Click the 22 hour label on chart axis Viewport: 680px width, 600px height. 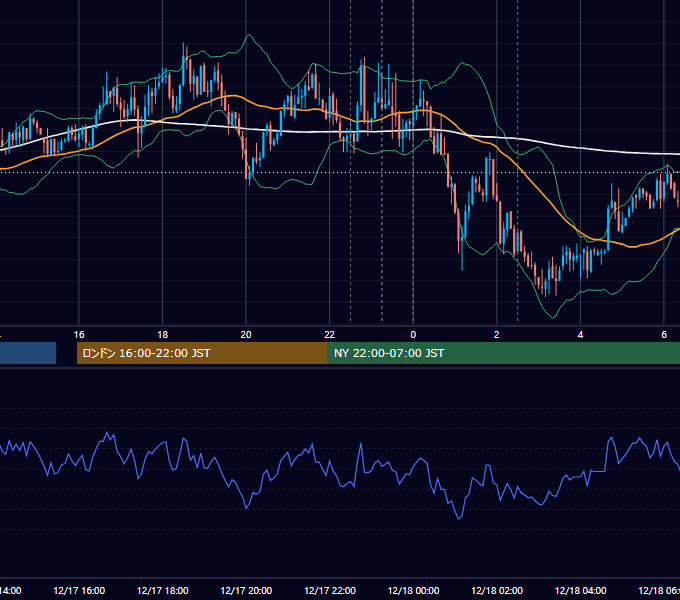pos(330,335)
